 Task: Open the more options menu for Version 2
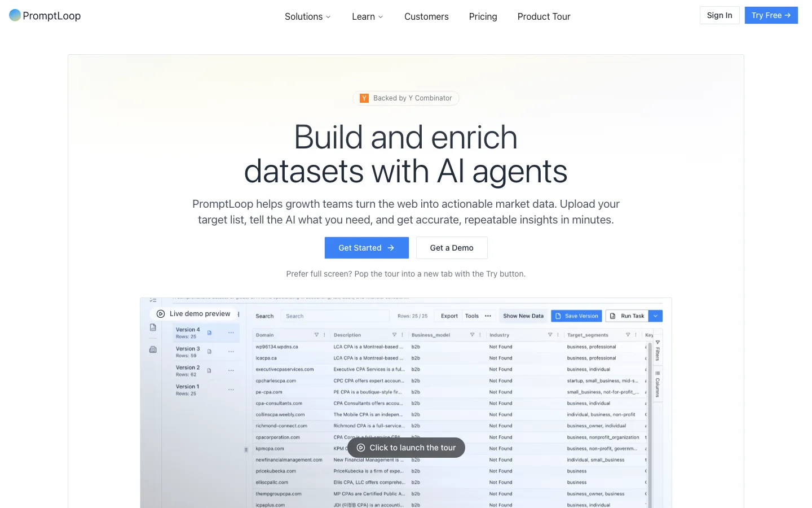click(x=231, y=371)
